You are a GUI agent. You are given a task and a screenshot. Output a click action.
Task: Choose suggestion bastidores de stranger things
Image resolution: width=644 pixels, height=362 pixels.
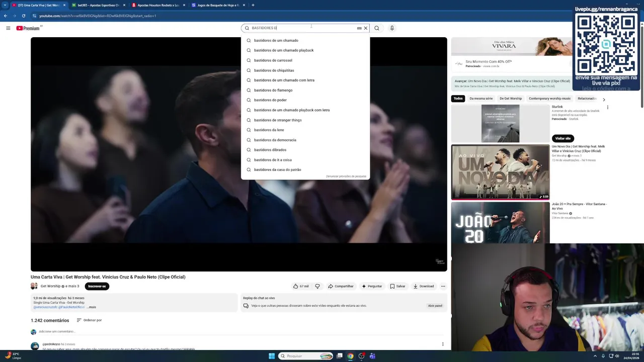(305, 120)
